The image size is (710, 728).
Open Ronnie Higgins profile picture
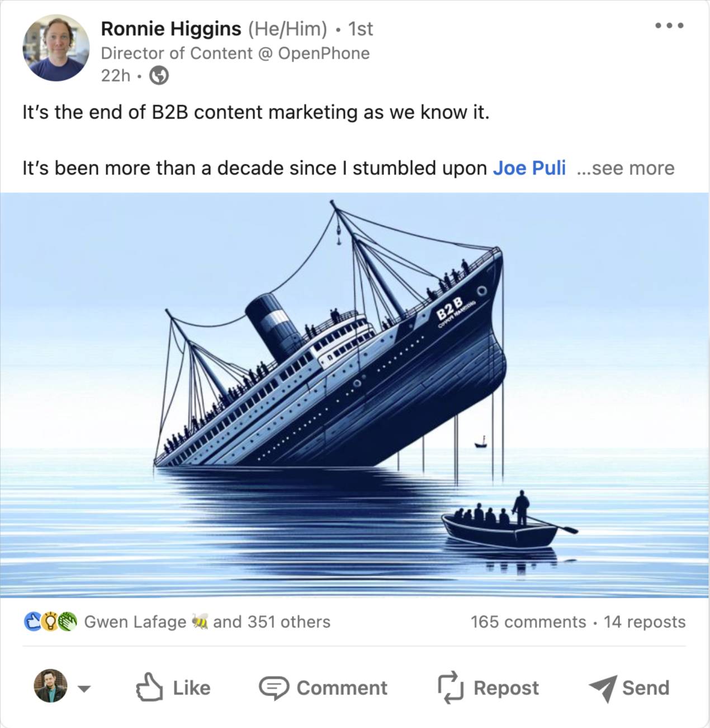pos(56,48)
